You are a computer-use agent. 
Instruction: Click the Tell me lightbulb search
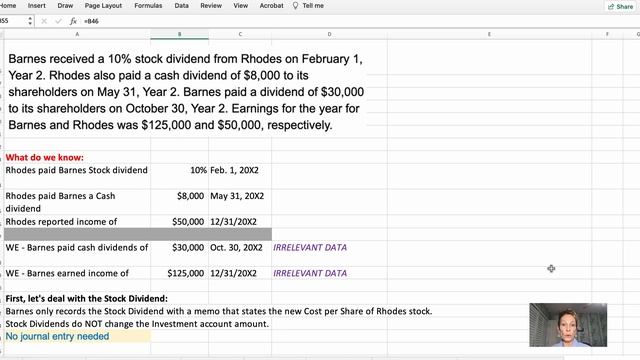[308, 6]
